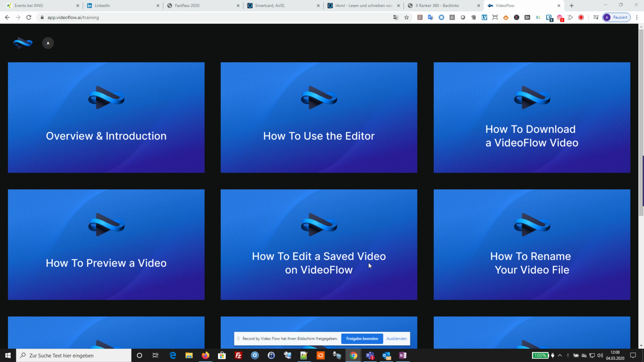Open the Overview & Introduction training video
644x362 pixels.
[x=106, y=117]
